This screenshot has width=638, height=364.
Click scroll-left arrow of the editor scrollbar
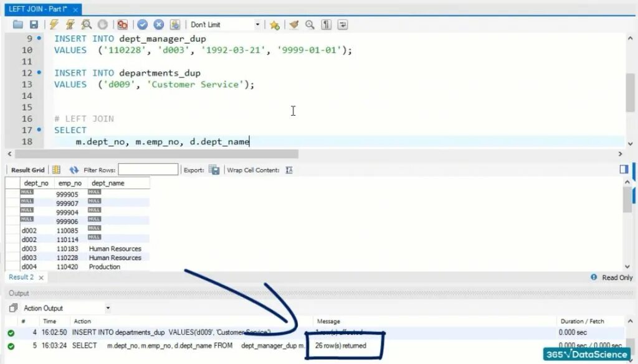click(x=9, y=154)
